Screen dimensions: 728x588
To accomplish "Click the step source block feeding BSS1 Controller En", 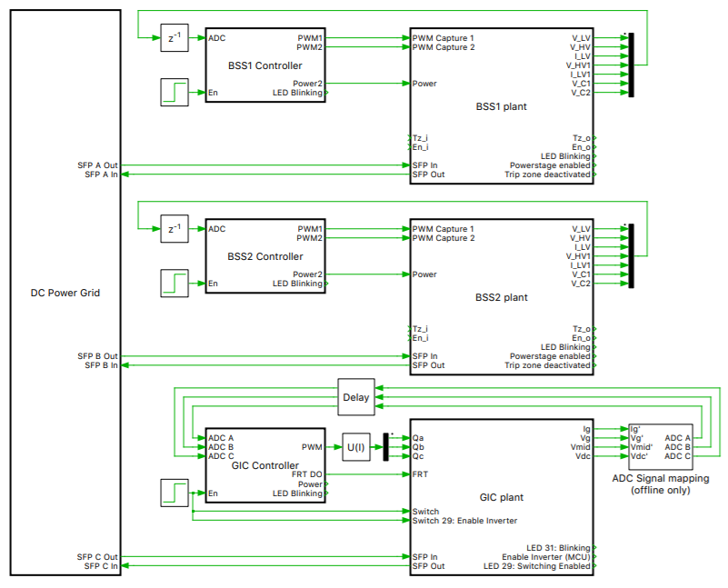I will click(174, 92).
